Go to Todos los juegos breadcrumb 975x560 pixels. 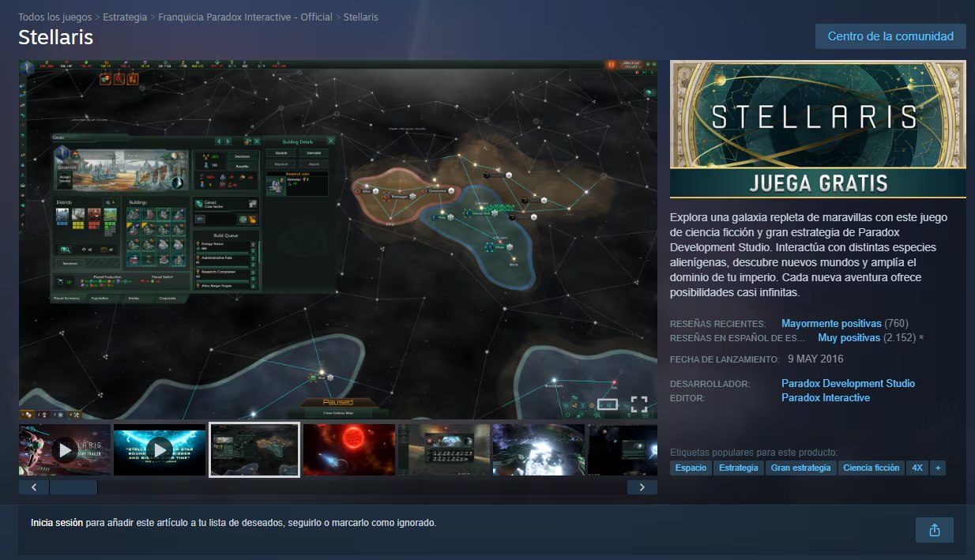point(55,17)
